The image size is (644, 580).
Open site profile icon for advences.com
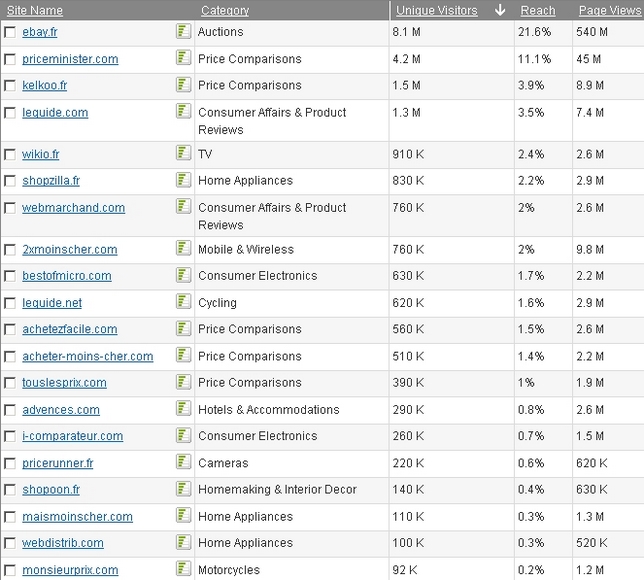[183, 409]
